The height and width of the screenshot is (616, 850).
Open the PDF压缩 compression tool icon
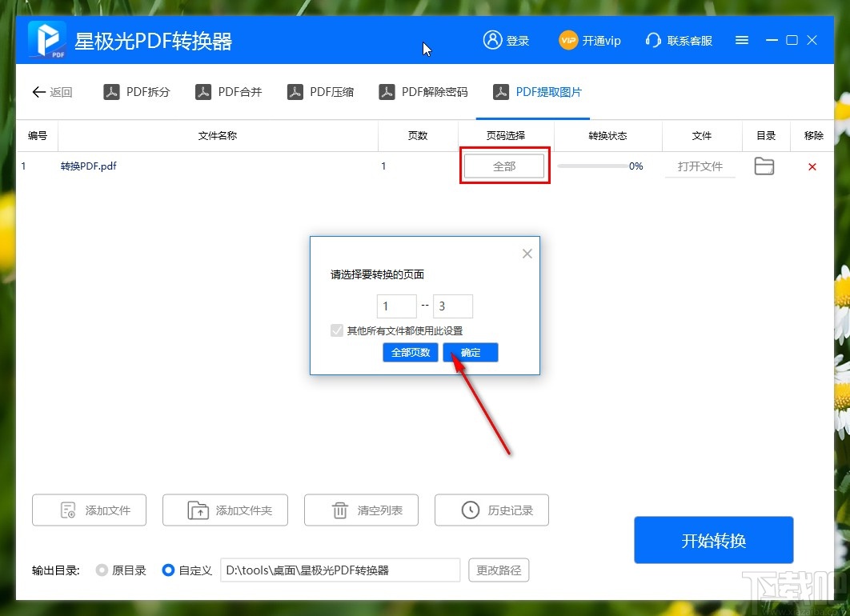(295, 91)
